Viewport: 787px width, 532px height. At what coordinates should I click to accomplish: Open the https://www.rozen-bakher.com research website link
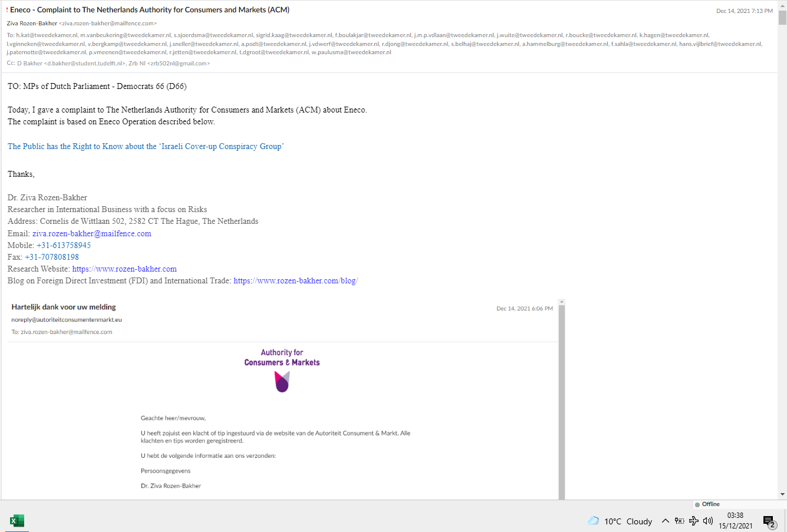pos(124,269)
